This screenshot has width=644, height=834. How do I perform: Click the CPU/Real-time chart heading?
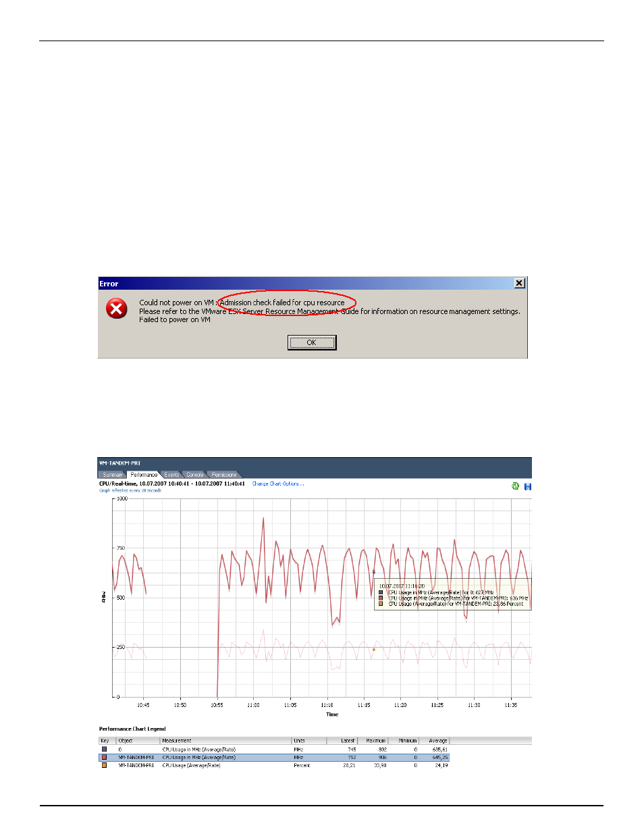pos(172,484)
